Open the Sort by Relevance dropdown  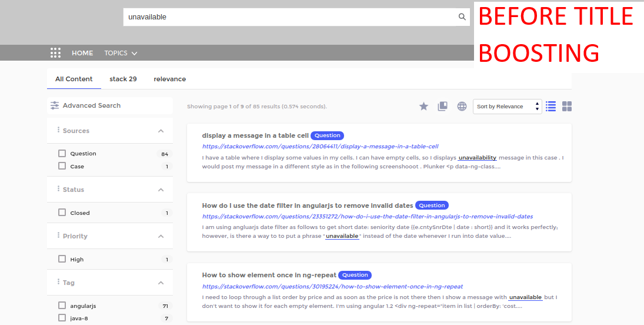[508, 107]
